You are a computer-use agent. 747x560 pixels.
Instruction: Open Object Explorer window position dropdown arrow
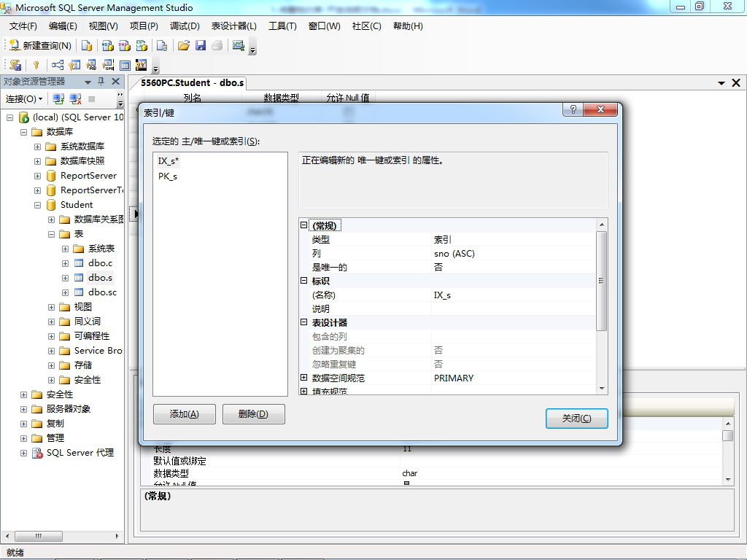point(88,82)
